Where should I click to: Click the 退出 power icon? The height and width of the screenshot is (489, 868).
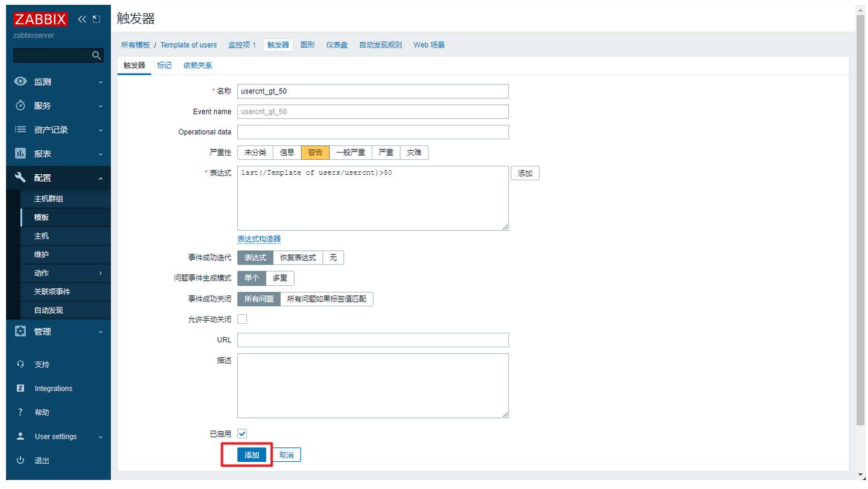(x=20, y=460)
